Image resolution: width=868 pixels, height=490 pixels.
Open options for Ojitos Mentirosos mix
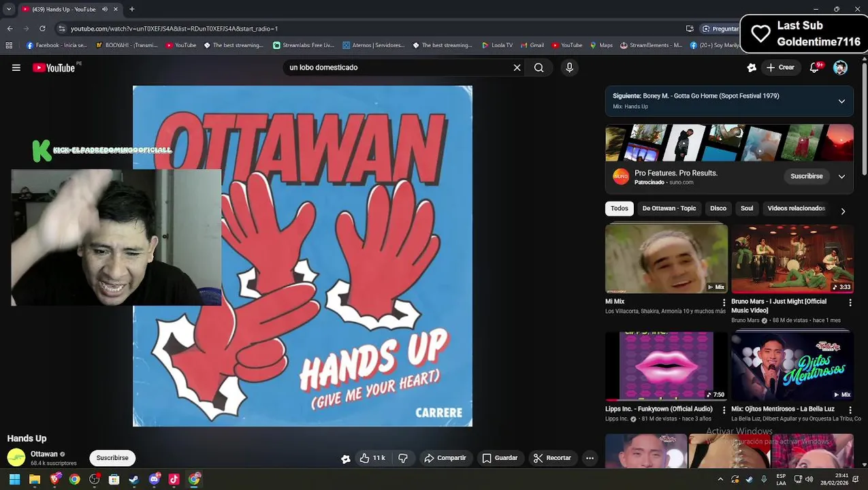[x=850, y=410]
